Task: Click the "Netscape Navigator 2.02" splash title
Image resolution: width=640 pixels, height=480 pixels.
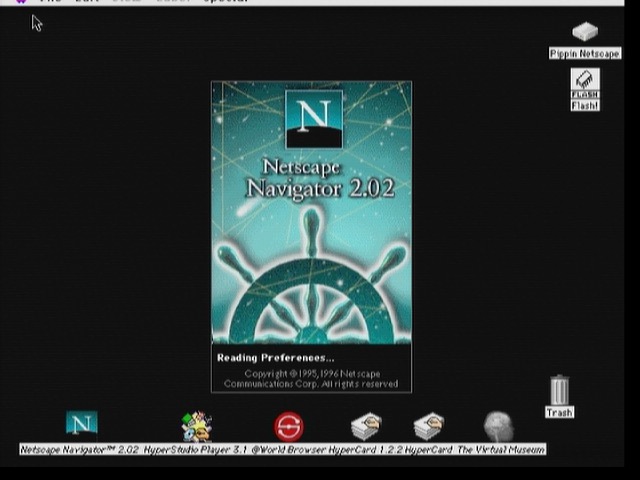Action: pyautogui.click(x=320, y=179)
